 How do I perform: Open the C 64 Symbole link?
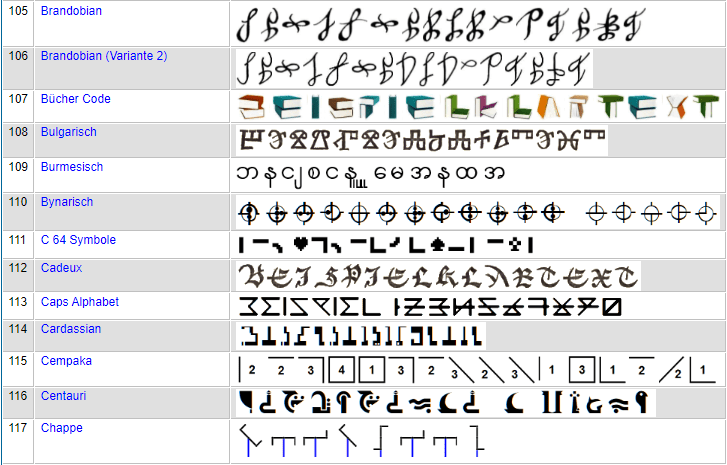coord(78,240)
